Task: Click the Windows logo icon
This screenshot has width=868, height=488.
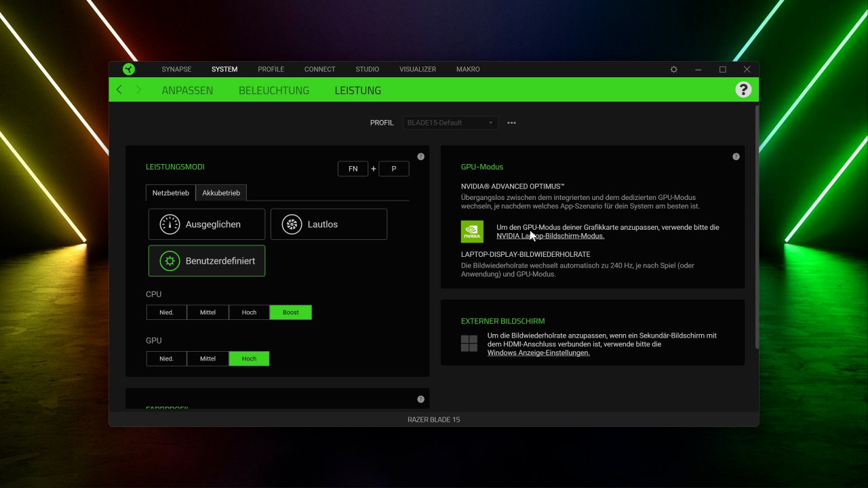Action: point(469,344)
